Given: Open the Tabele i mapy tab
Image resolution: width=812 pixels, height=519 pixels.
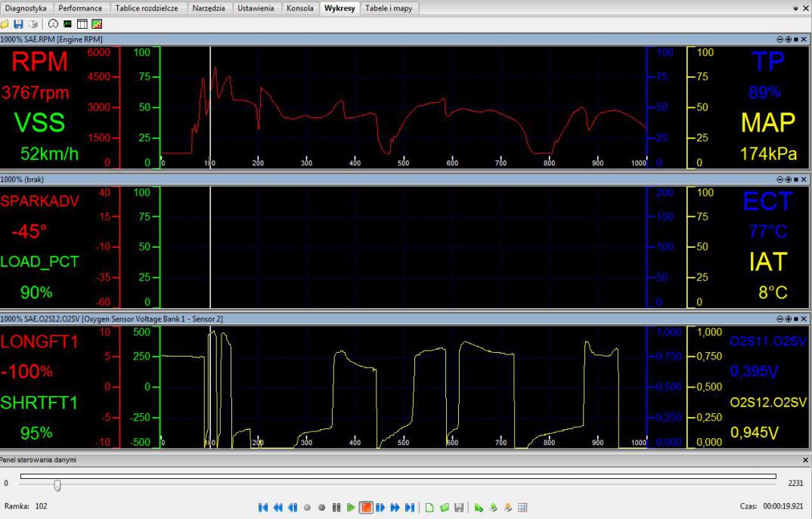Looking at the screenshot, I should 389,8.
